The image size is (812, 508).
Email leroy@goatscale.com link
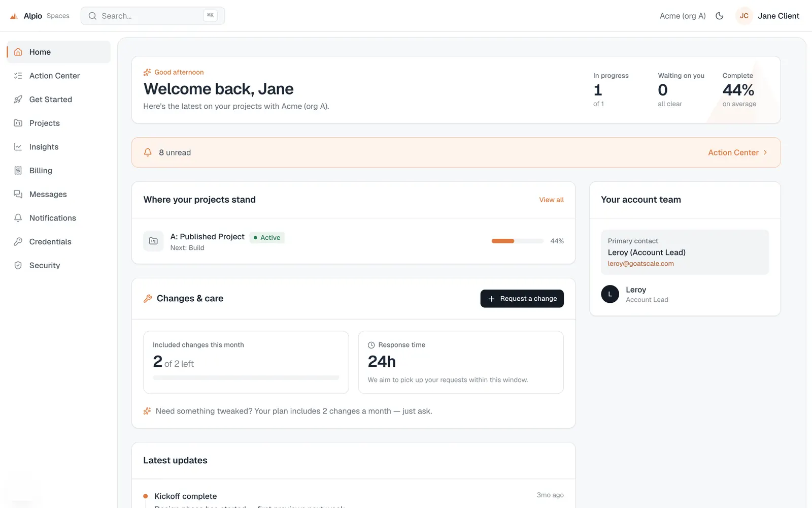pyautogui.click(x=641, y=264)
